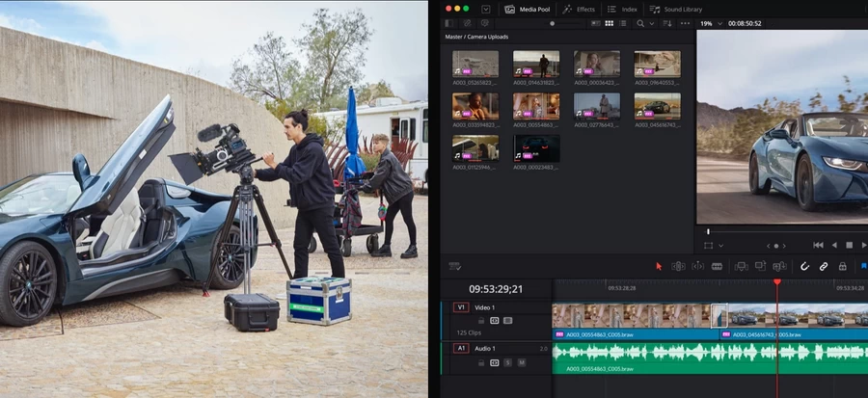Image resolution: width=868 pixels, height=398 pixels.
Task: Open the Effects panel
Action: pos(579,10)
